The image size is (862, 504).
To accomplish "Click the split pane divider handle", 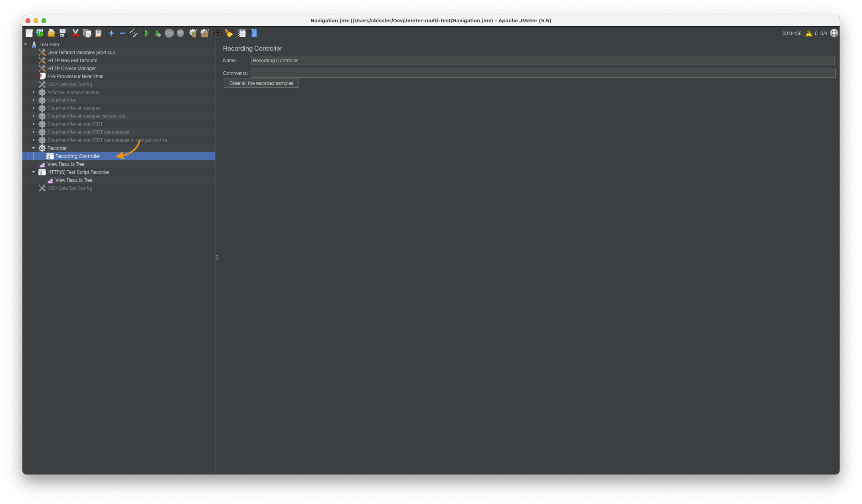I will coord(217,257).
